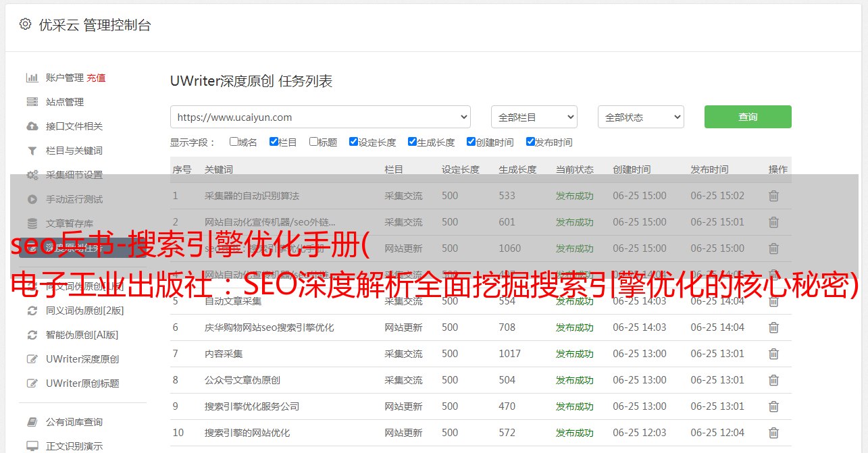Viewport: 868px width, 453px height.
Task: Open 智能伪原创[AI版] in the sidebar
Action: (82, 335)
